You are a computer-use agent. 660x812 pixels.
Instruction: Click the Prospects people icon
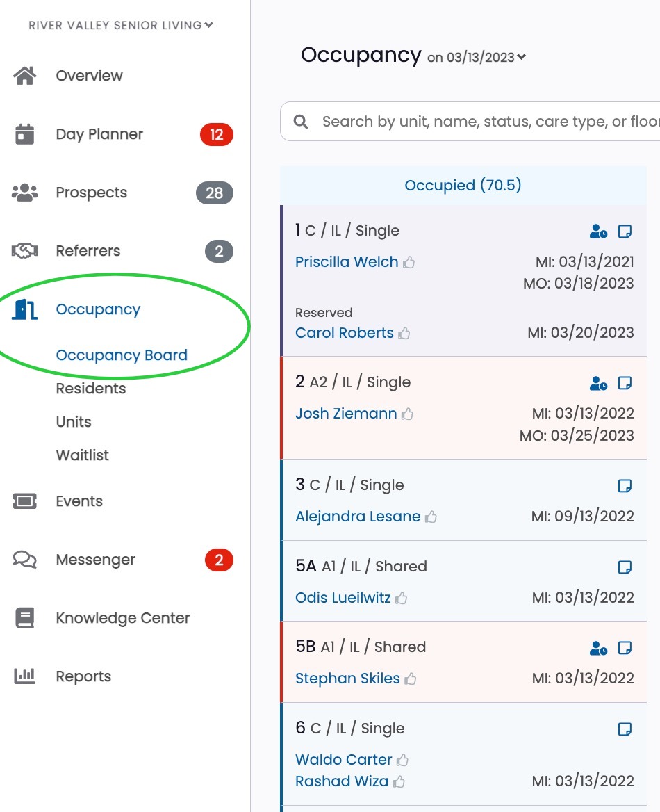pyautogui.click(x=25, y=193)
